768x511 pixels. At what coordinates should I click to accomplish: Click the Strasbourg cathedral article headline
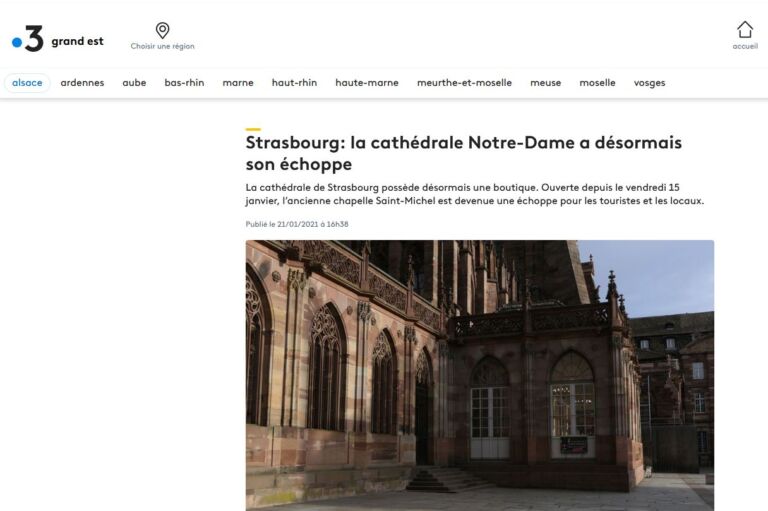464,153
